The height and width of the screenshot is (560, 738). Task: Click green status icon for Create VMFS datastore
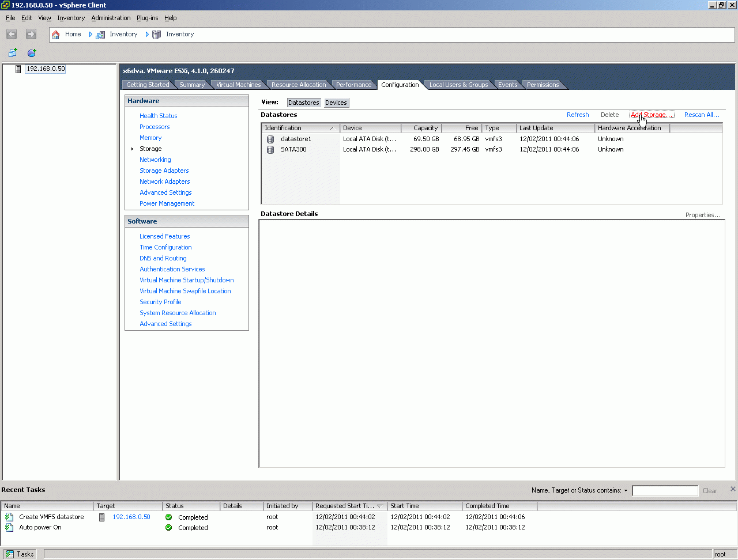169,517
